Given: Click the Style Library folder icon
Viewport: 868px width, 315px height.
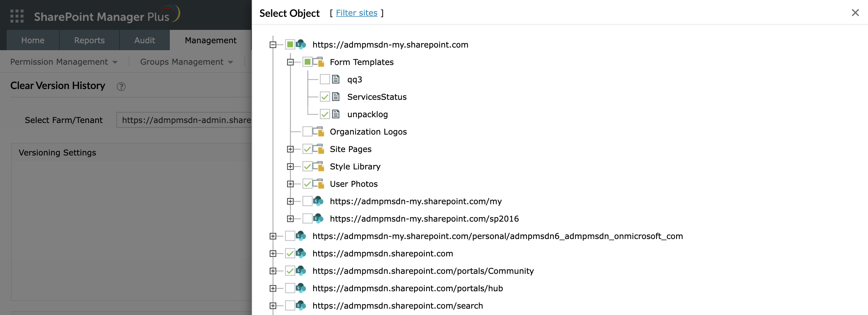Looking at the screenshot, I should 318,166.
